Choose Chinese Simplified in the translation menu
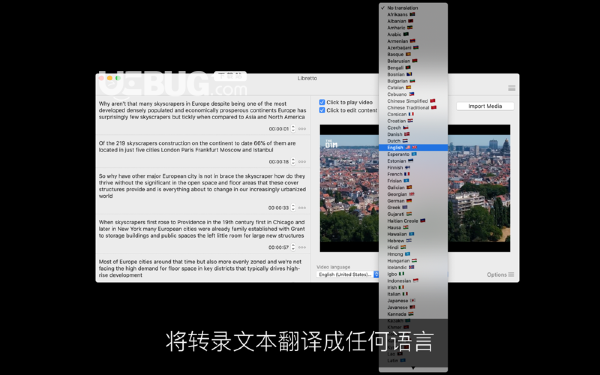 point(413,101)
